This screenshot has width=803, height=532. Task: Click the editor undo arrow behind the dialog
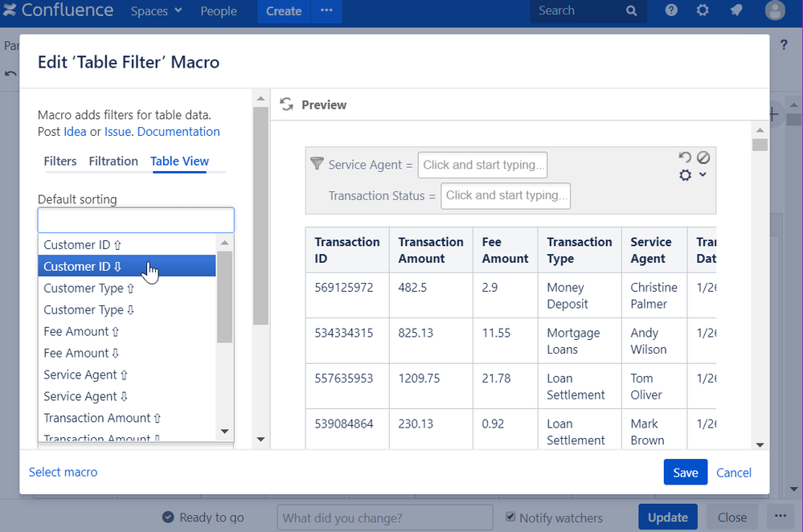coord(10,74)
